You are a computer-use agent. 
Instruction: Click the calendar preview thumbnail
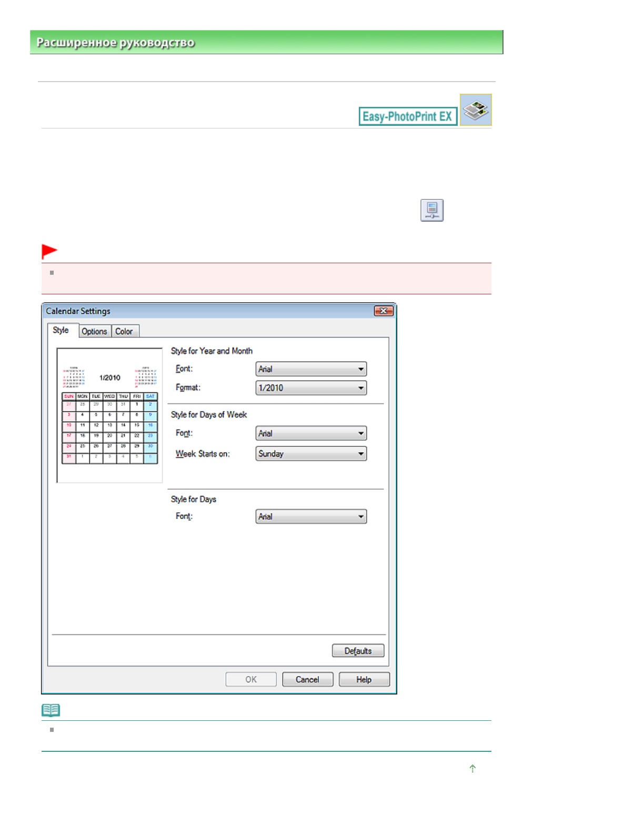(109, 415)
